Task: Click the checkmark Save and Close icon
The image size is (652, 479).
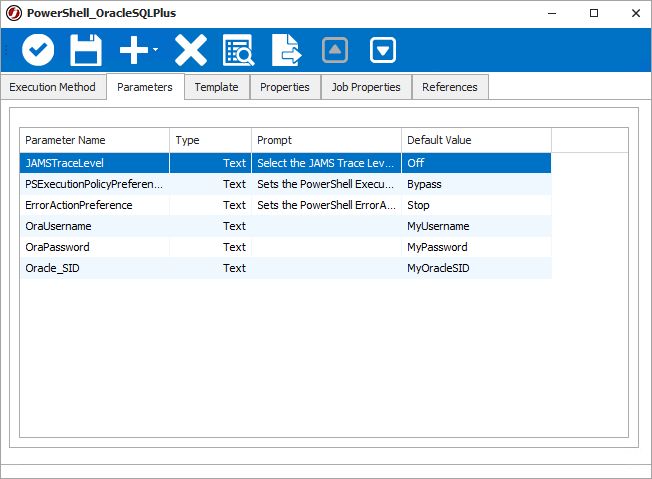Action: pyautogui.click(x=38, y=50)
